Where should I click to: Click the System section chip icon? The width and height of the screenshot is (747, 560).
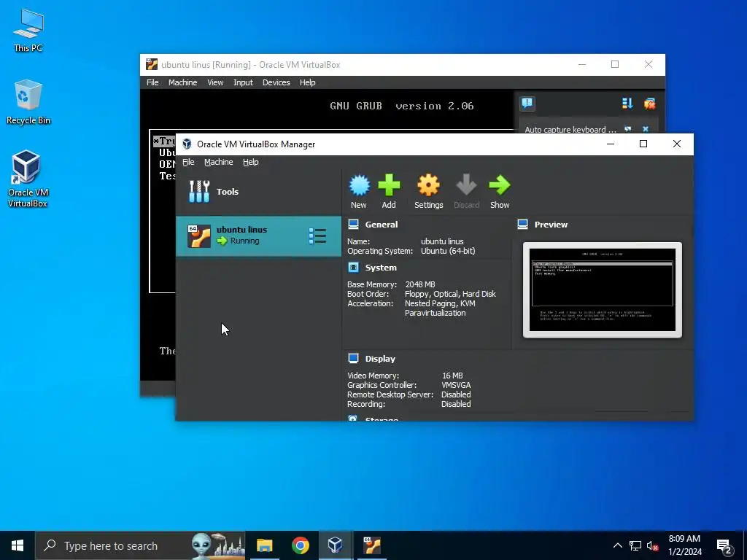tap(353, 268)
